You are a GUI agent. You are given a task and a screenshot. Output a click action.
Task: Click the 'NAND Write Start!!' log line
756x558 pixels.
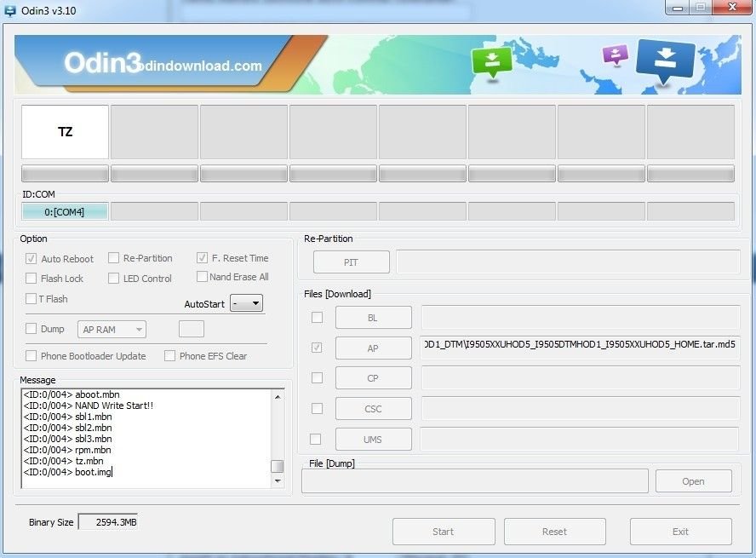pos(89,406)
